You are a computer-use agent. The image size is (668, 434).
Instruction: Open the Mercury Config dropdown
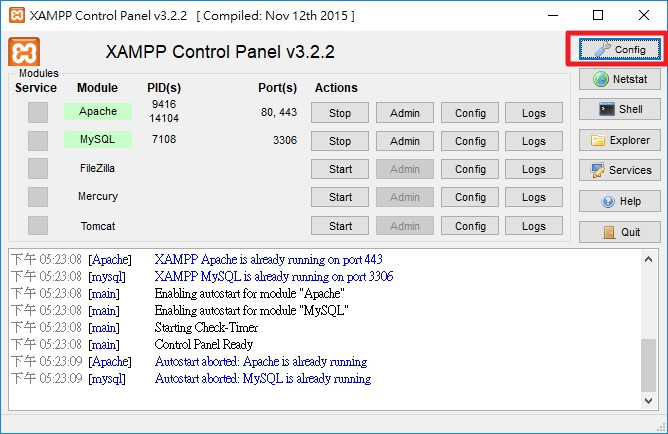[470, 197]
